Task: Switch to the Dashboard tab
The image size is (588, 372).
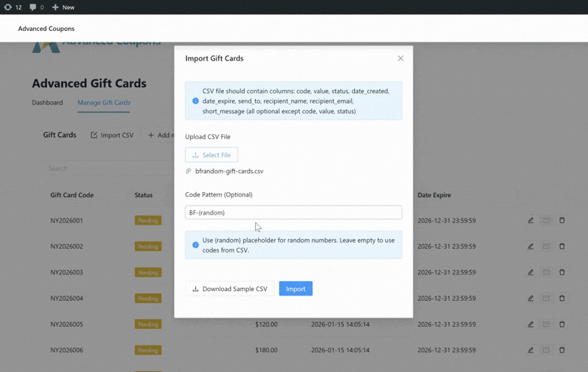Action: [x=47, y=103]
